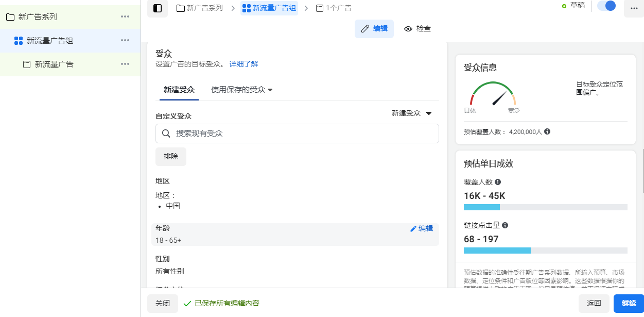Viewport: 644px width, 317px height.
Task: Open more options for 新流量广告
Action: (125, 64)
